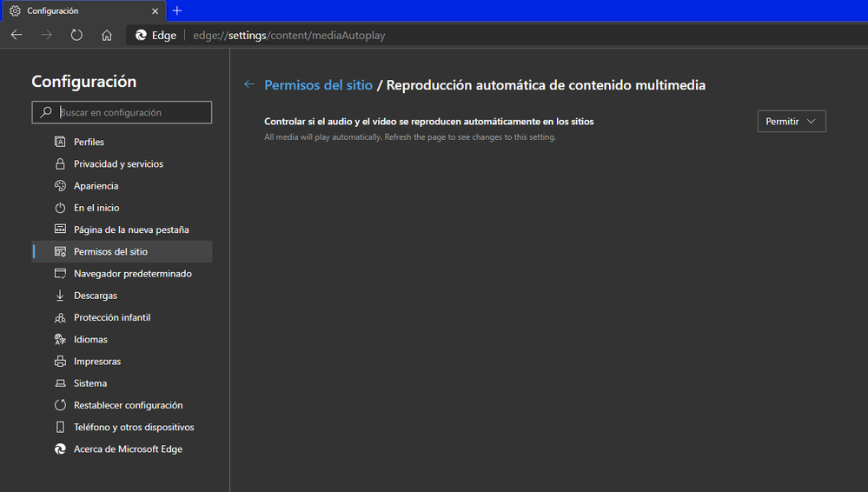
Task: Click the Impresoras printer icon
Action: click(60, 362)
